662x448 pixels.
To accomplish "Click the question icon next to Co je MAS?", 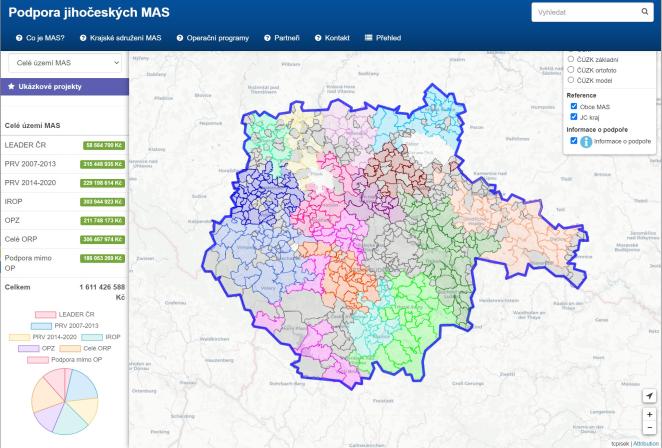I will [19, 38].
